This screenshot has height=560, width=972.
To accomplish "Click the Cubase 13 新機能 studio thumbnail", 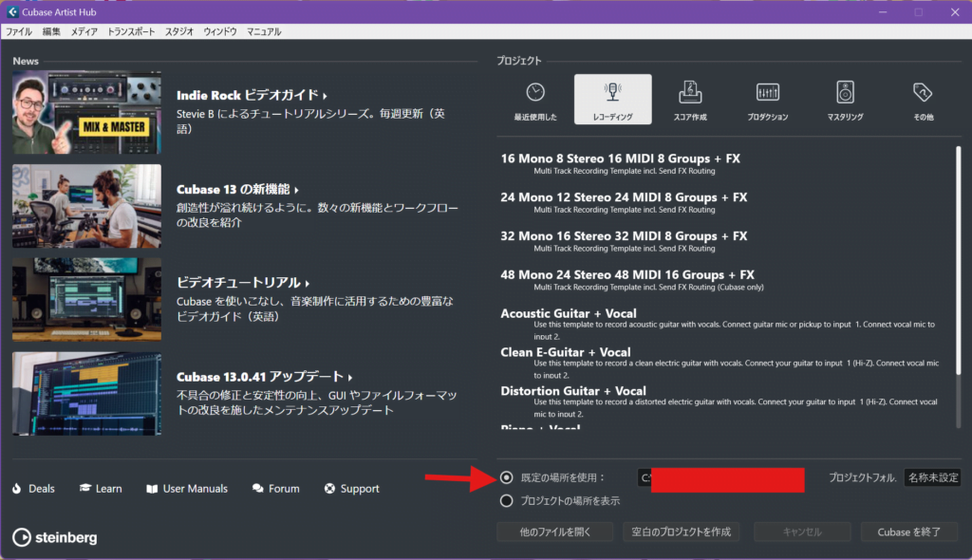I will [x=86, y=206].
